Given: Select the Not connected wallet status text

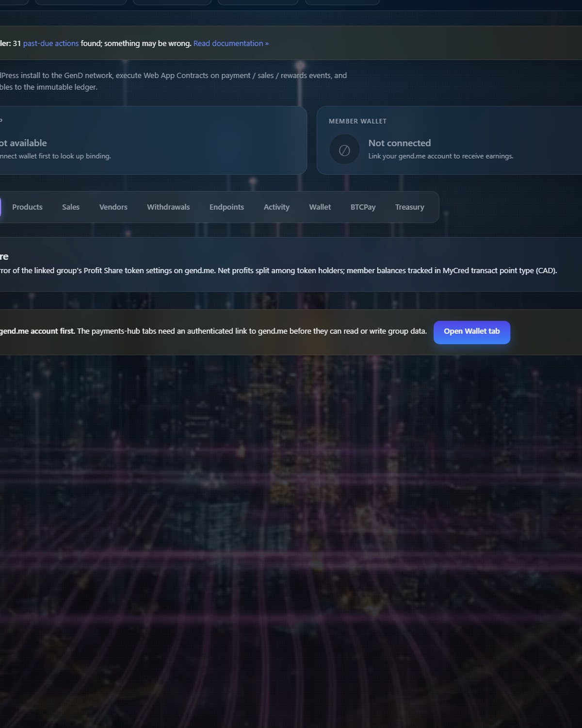Looking at the screenshot, I should coord(400,143).
